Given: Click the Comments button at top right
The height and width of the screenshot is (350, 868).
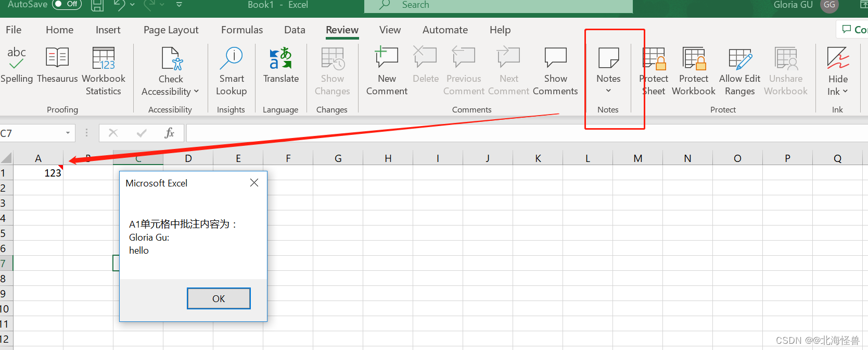Looking at the screenshot, I should pyautogui.click(x=853, y=30).
